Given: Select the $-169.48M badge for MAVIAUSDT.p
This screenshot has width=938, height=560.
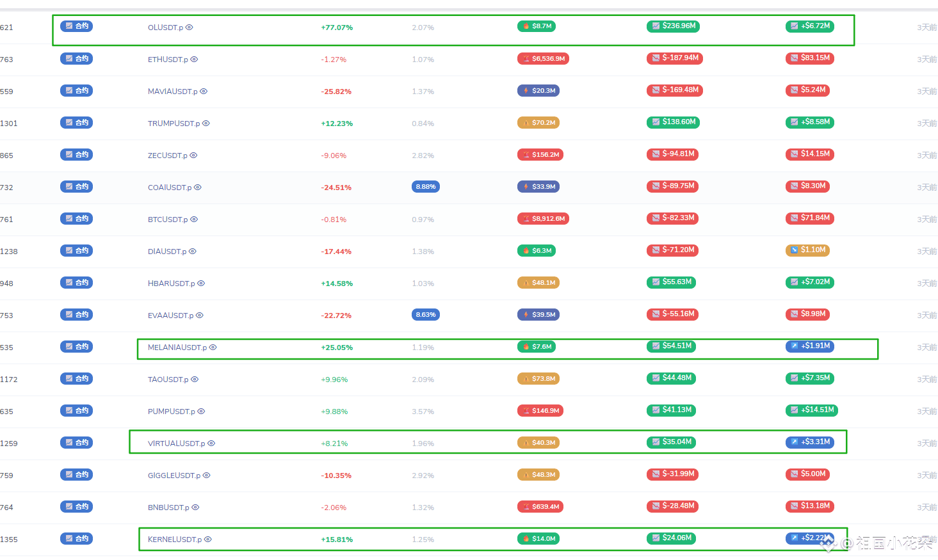Looking at the screenshot, I should click(675, 90).
